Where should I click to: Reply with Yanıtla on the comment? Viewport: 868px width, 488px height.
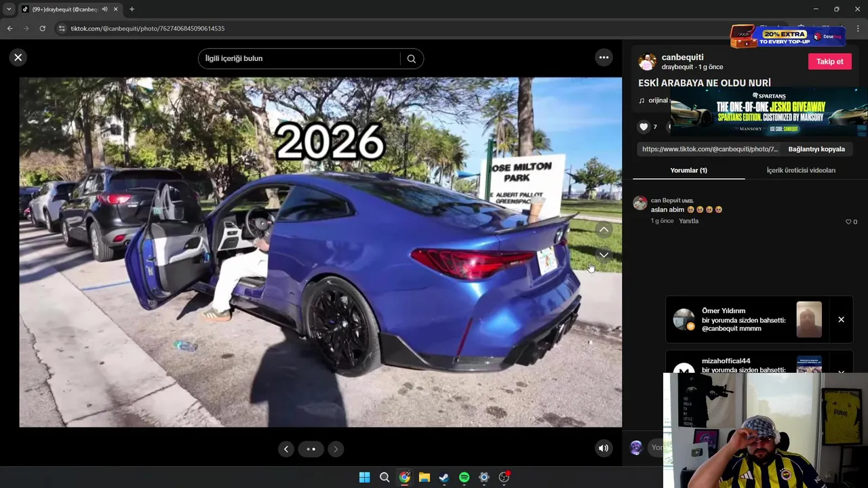pos(688,221)
